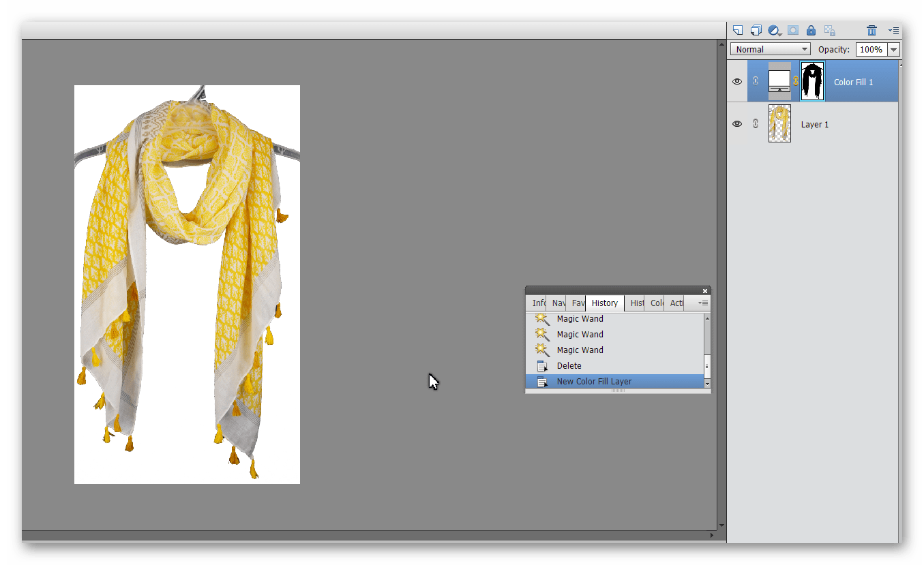
Task: Open the Layers panel flyout menu
Action: (x=893, y=30)
